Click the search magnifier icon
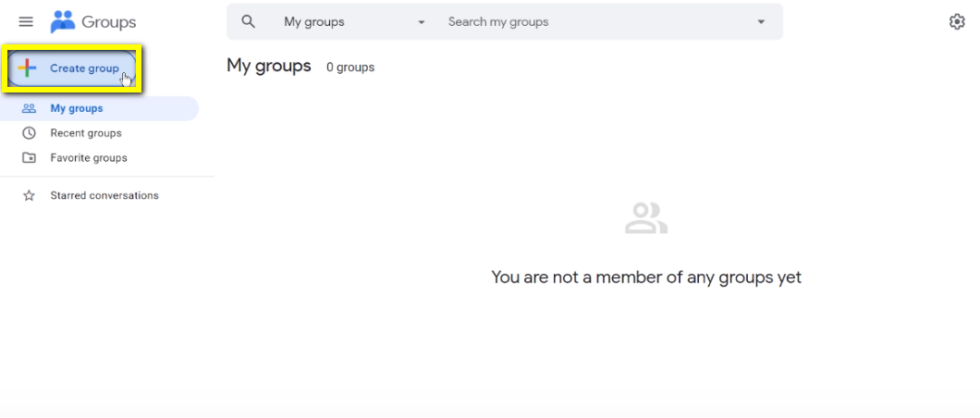The image size is (980, 418). [248, 22]
